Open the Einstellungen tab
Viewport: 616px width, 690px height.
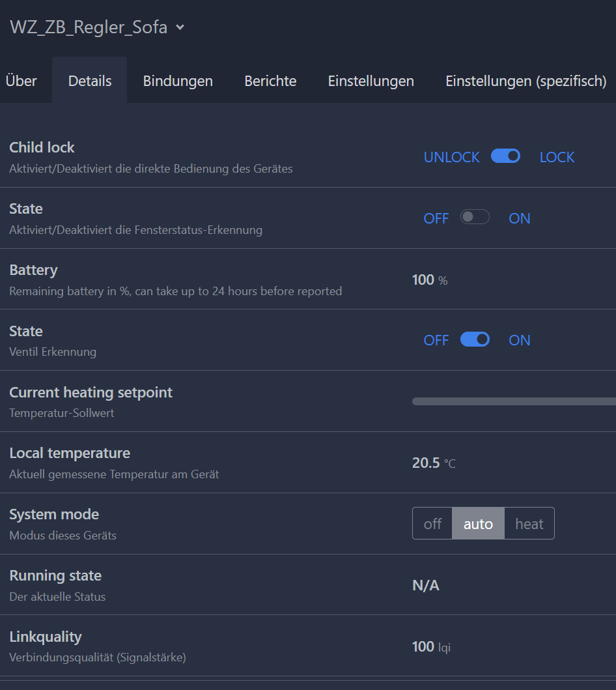click(x=371, y=81)
